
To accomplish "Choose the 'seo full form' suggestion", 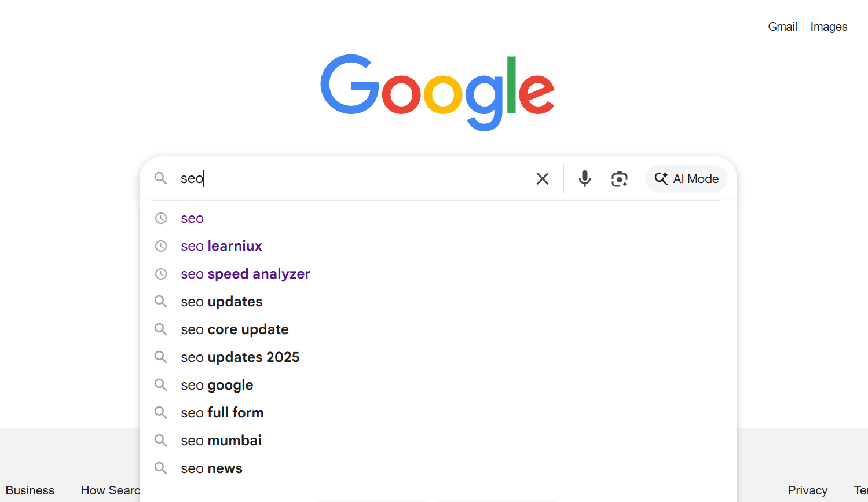I will click(x=222, y=413).
